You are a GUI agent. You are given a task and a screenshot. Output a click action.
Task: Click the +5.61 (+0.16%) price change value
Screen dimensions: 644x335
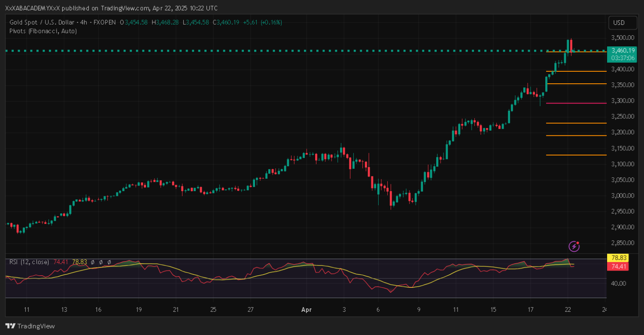(262, 22)
